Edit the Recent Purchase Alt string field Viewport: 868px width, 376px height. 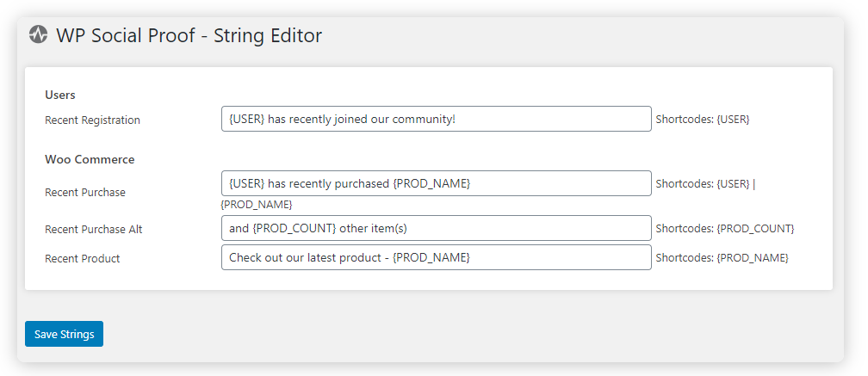[x=437, y=228]
